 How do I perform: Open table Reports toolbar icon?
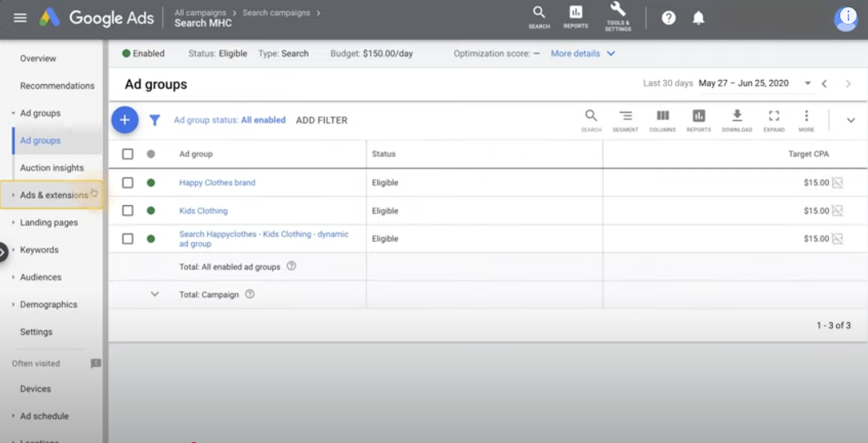click(699, 120)
